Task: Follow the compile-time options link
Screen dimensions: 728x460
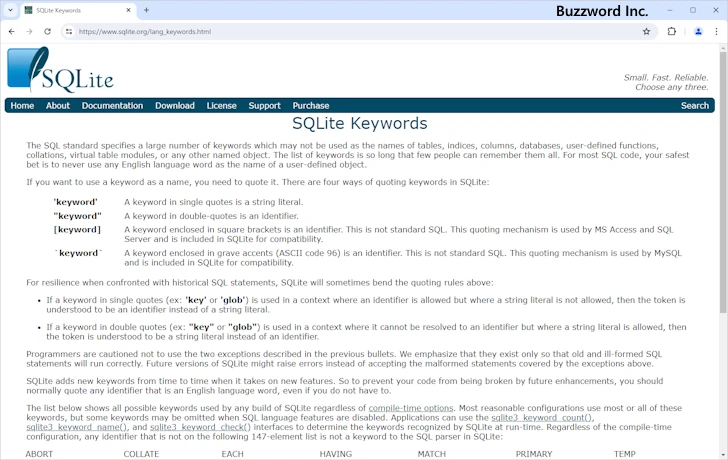Action: pos(410,409)
